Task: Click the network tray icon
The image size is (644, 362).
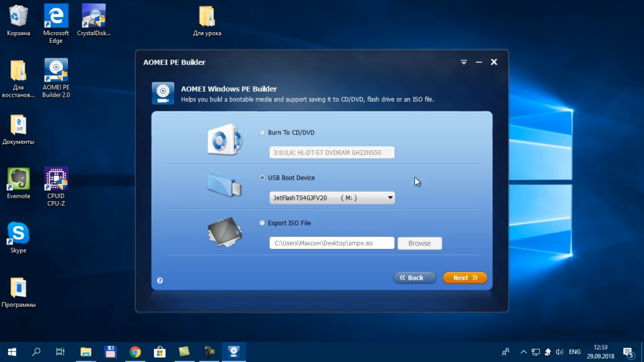Action: 536,352
